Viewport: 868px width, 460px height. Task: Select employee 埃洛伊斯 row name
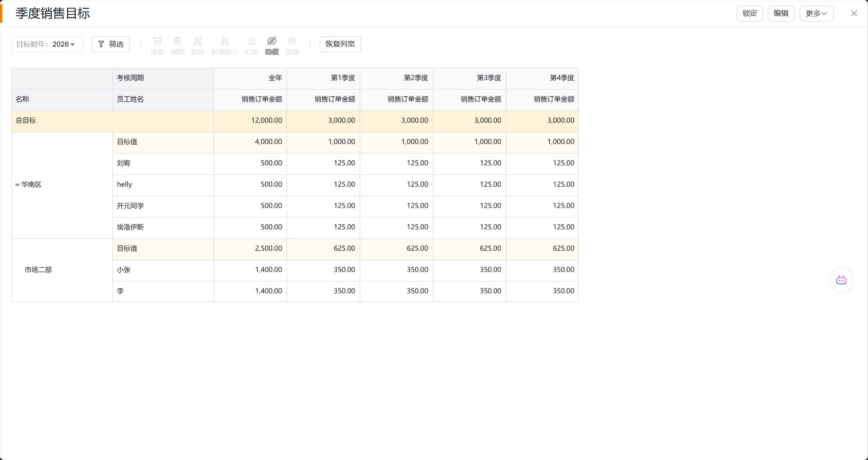tap(130, 227)
